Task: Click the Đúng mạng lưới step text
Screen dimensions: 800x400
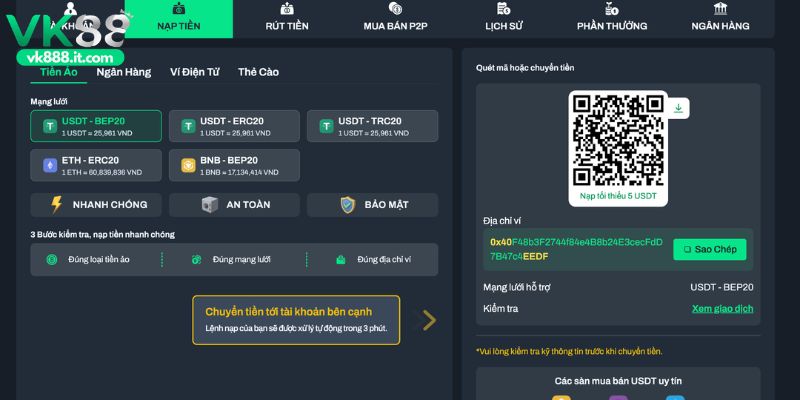Action: pos(242,260)
